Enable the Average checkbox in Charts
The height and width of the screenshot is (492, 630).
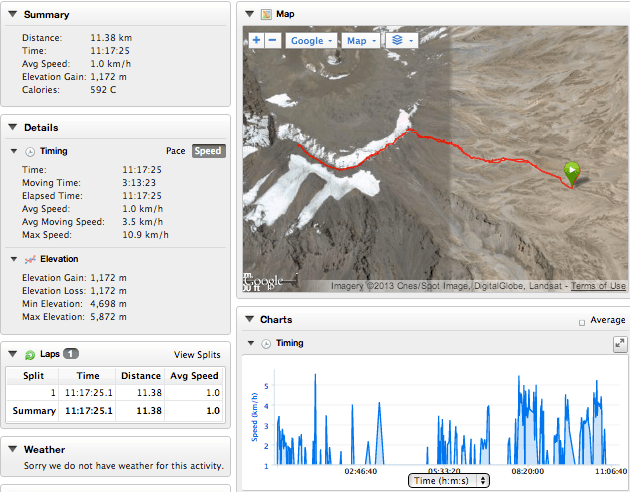pos(583,322)
